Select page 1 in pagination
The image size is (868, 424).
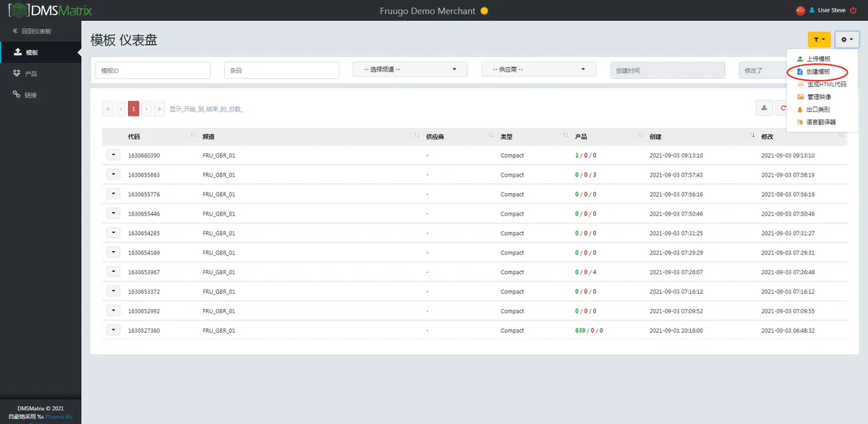point(134,109)
